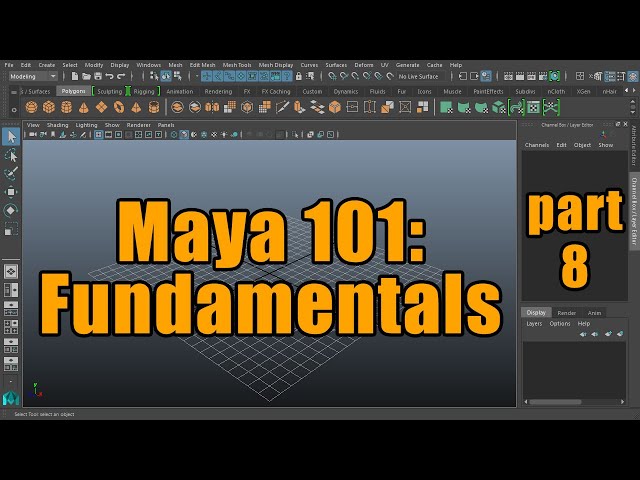Toggle the Channel Box / Layer Editor button

click(x=633, y=76)
